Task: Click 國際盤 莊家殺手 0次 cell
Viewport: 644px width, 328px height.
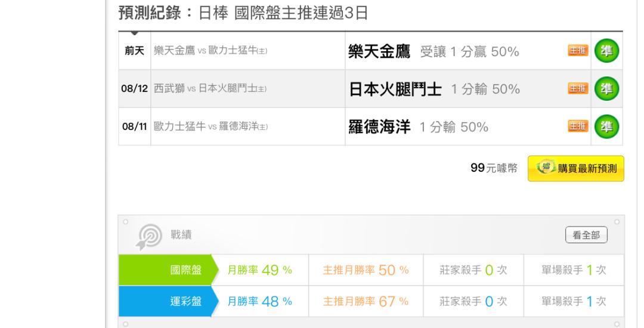Action: pos(473,270)
